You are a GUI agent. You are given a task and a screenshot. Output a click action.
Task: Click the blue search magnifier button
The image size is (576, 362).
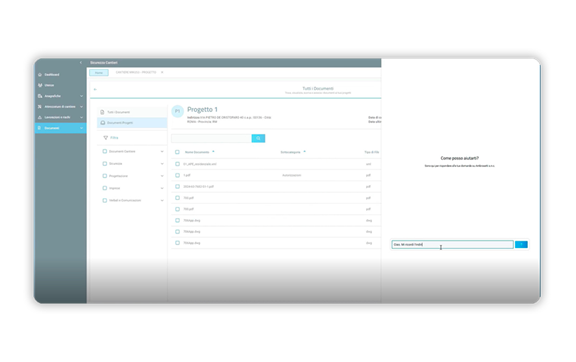258,138
